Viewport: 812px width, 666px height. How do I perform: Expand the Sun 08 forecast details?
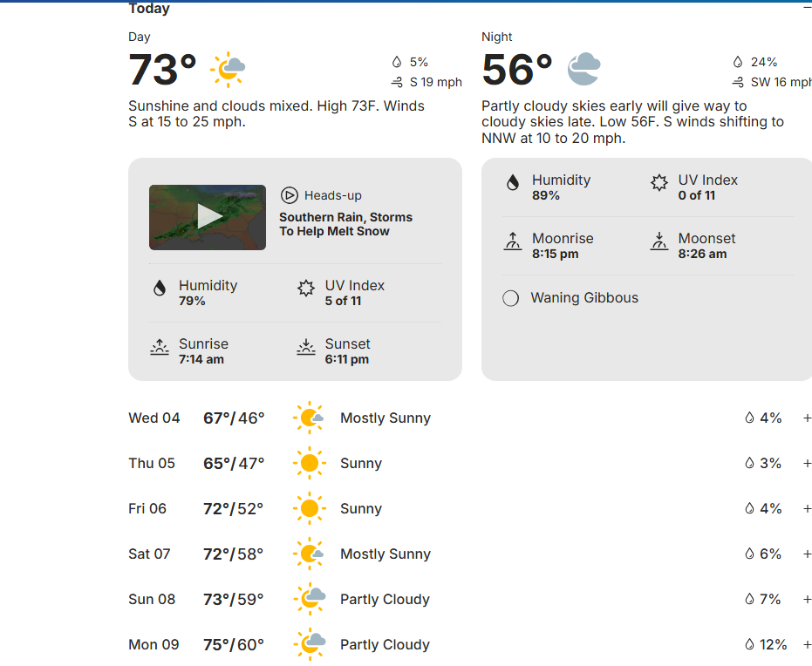(807, 599)
